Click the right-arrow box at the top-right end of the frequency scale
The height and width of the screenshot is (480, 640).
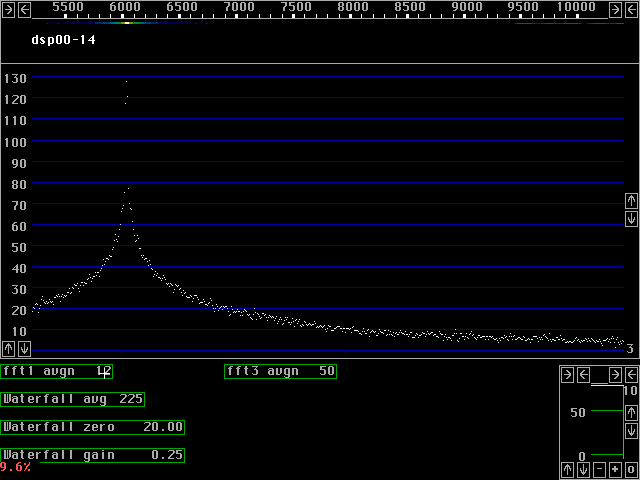pos(615,10)
